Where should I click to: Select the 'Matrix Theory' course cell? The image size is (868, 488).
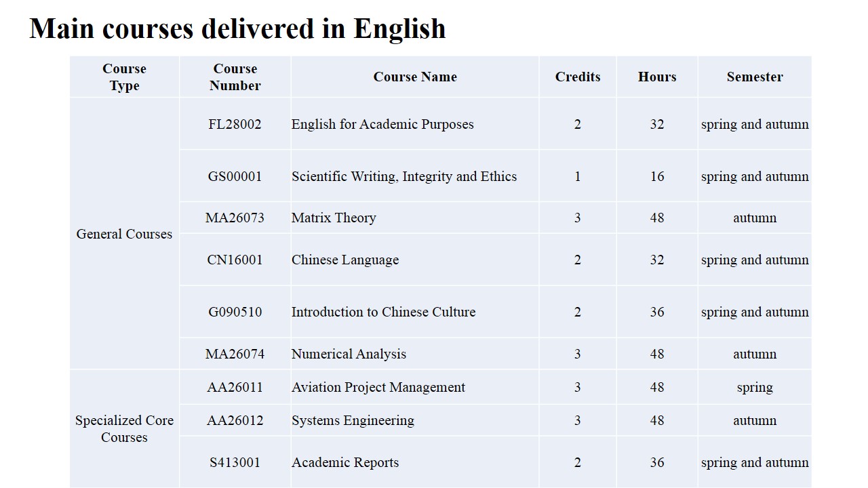(x=334, y=218)
